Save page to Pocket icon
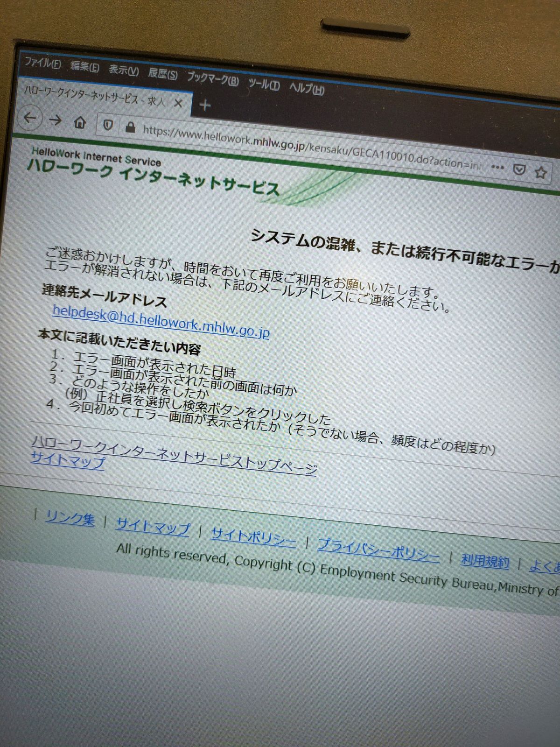Screen dimensions: 560x747 [x=519, y=169]
